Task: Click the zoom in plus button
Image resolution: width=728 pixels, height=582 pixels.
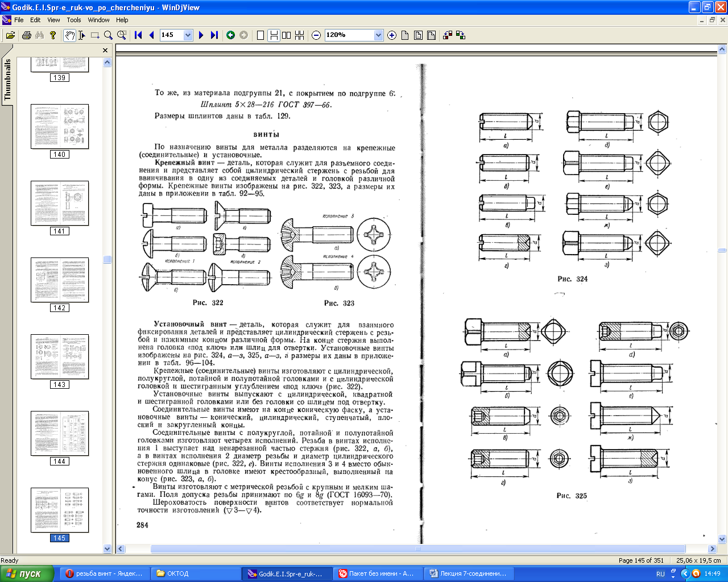Action: pyautogui.click(x=392, y=35)
